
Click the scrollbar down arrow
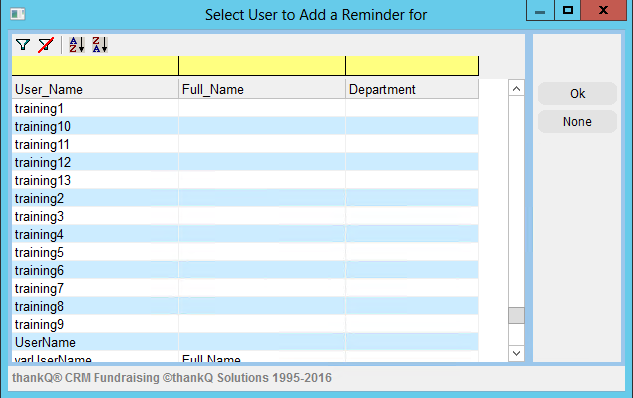pos(516,354)
